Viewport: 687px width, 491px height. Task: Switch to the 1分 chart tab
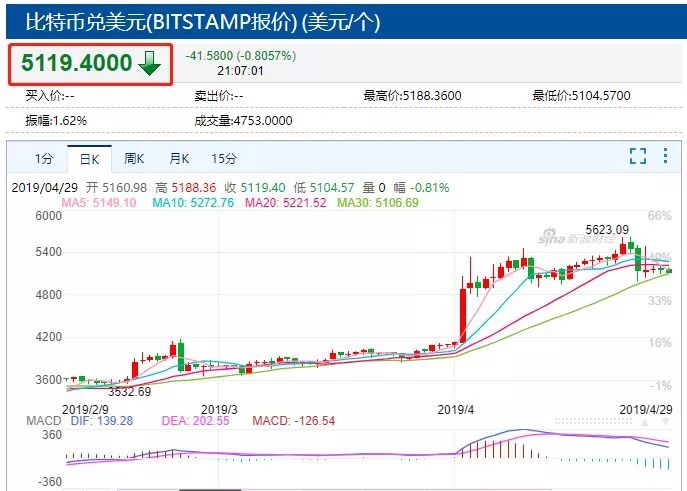pyautogui.click(x=44, y=159)
